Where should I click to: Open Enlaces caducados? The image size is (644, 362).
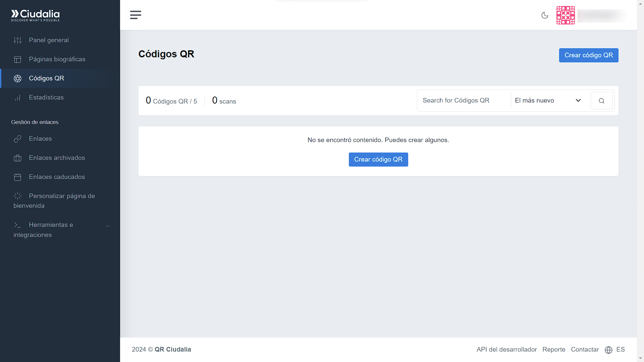(x=57, y=177)
